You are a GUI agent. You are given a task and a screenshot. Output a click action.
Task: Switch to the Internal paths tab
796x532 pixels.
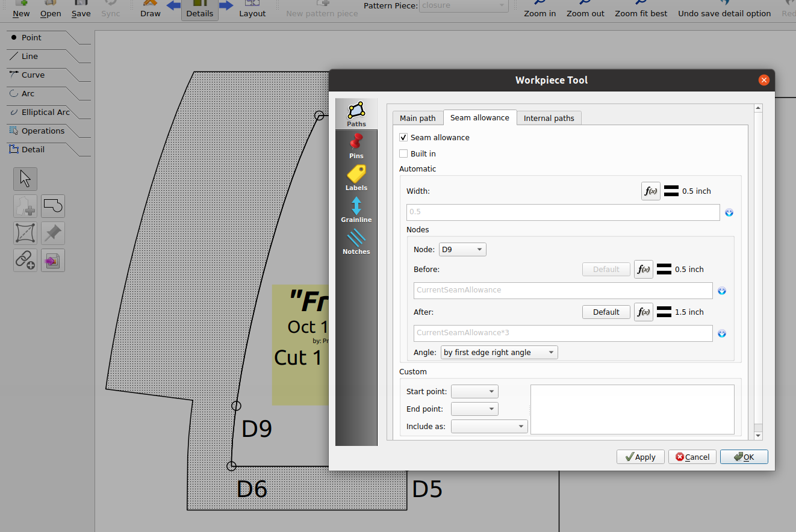click(549, 119)
